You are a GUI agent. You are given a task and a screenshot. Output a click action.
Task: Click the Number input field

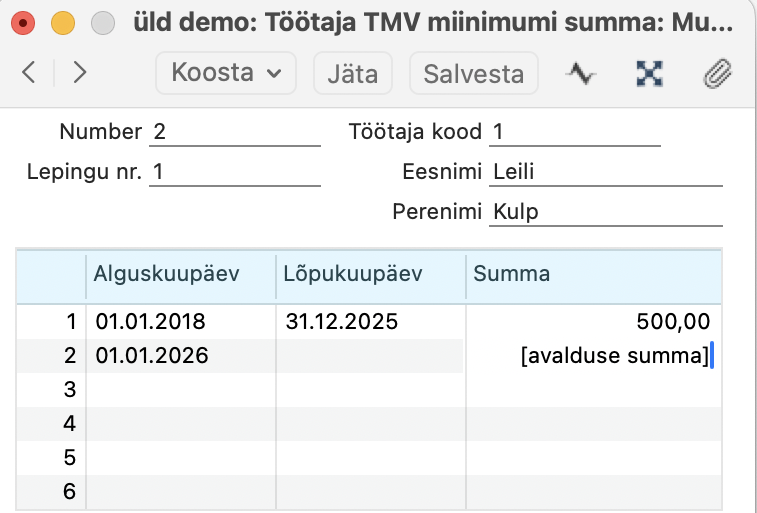click(234, 132)
